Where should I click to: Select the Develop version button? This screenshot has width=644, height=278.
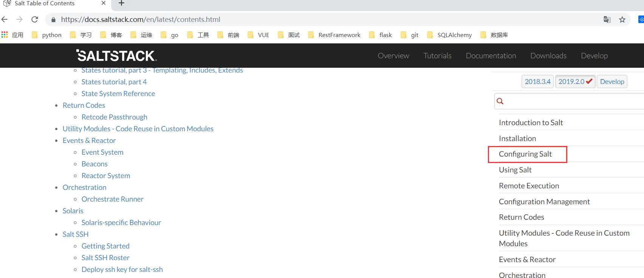[612, 81]
